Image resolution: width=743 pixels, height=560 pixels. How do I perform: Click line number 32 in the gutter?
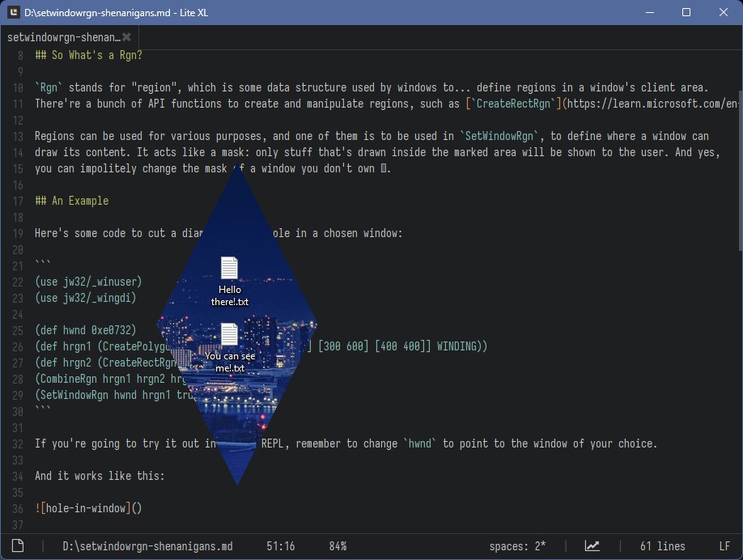tap(18, 444)
